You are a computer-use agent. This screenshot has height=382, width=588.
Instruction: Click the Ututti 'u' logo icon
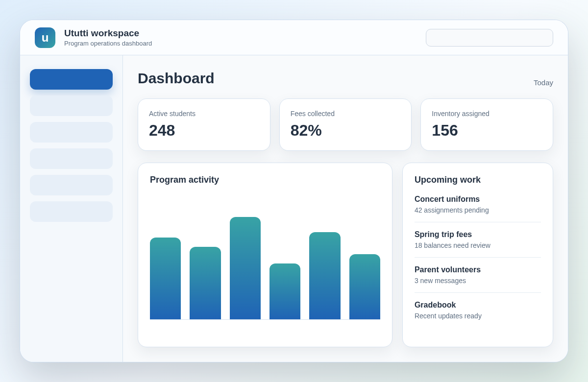click(45, 38)
